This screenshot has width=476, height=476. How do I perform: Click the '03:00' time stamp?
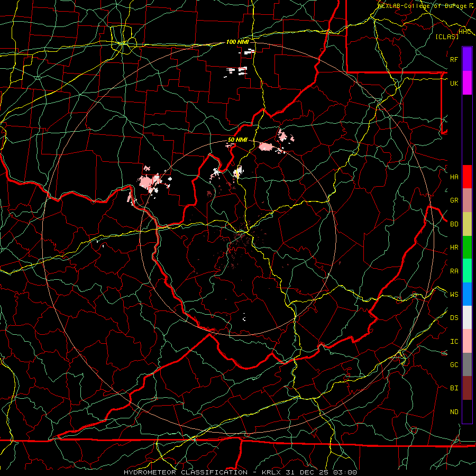pyautogui.click(x=344, y=472)
